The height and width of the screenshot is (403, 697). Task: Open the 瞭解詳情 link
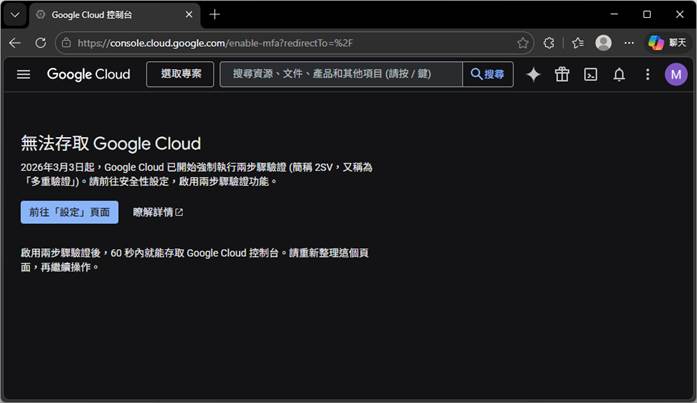tap(158, 212)
